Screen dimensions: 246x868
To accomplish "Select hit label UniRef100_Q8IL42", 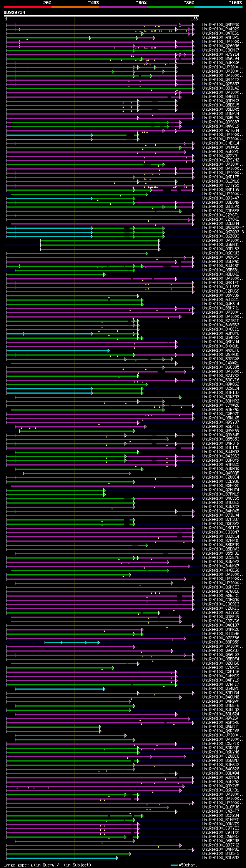I will [221, 88].
